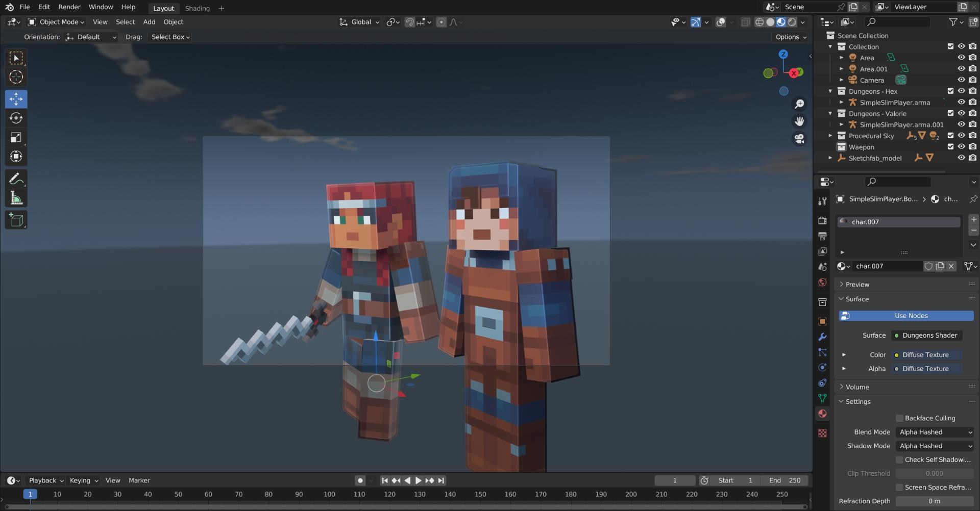
Task: Open World Properties with the globe icon
Action: tap(822, 282)
